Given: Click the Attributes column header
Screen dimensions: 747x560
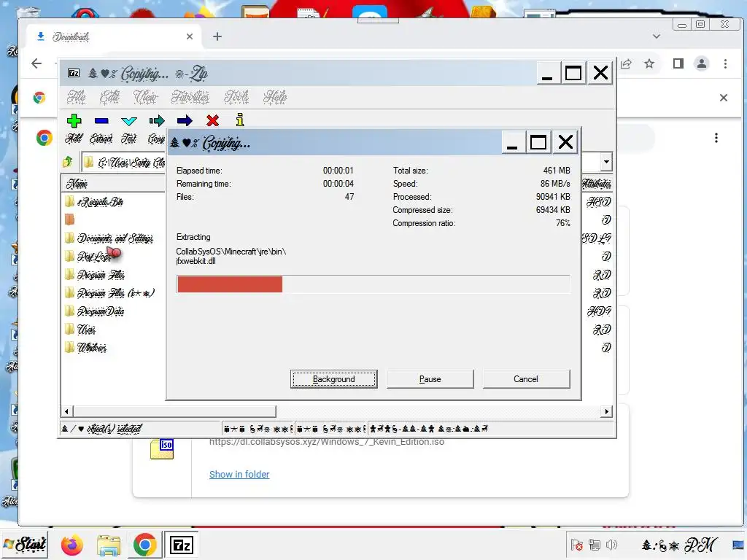Looking at the screenshot, I should pyautogui.click(x=596, y=184).
